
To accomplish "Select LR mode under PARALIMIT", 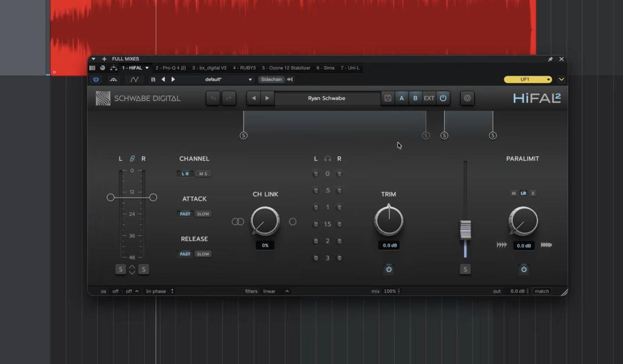I will coord(523,193).
